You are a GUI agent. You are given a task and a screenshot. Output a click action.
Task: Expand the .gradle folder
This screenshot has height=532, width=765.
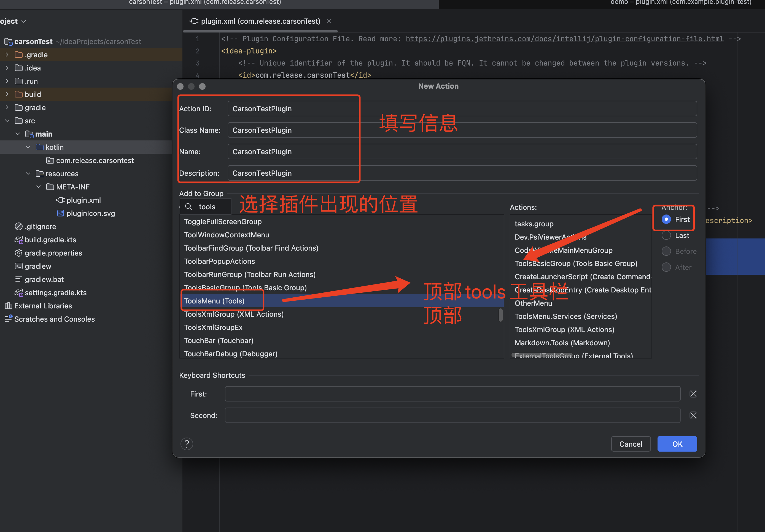point(7,55)
